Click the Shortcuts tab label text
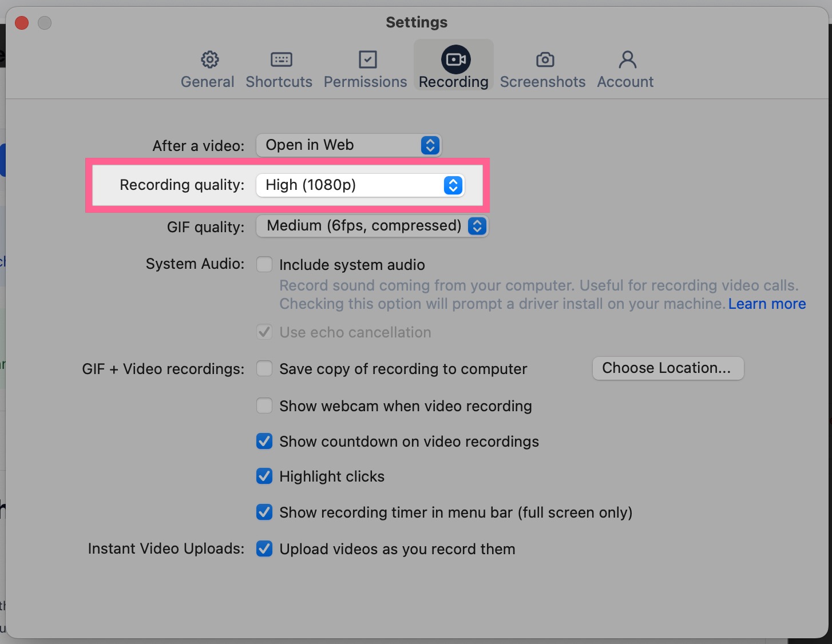Viewport: 832px width, 644px height. [279, 82]
